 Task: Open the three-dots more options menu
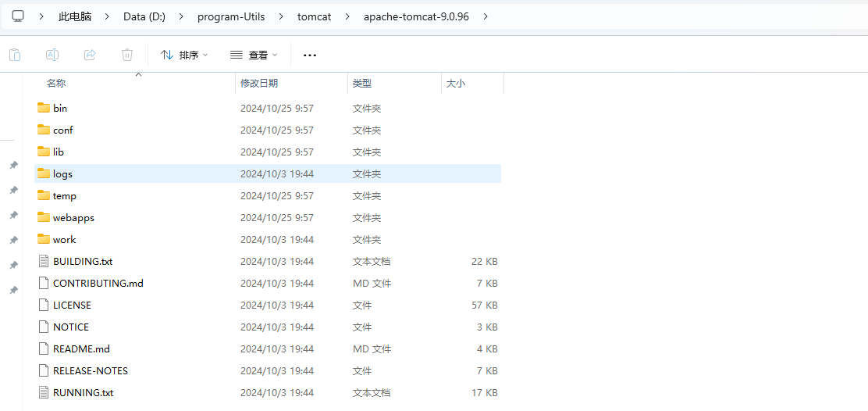click(x=310, y=55)
